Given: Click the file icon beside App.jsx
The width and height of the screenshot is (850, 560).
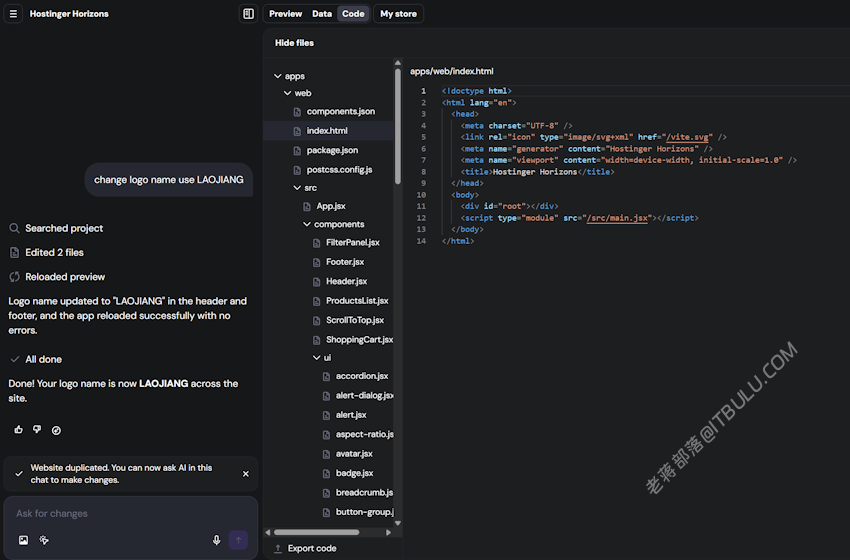Looking at the screenshot, I should coord(307,207).
